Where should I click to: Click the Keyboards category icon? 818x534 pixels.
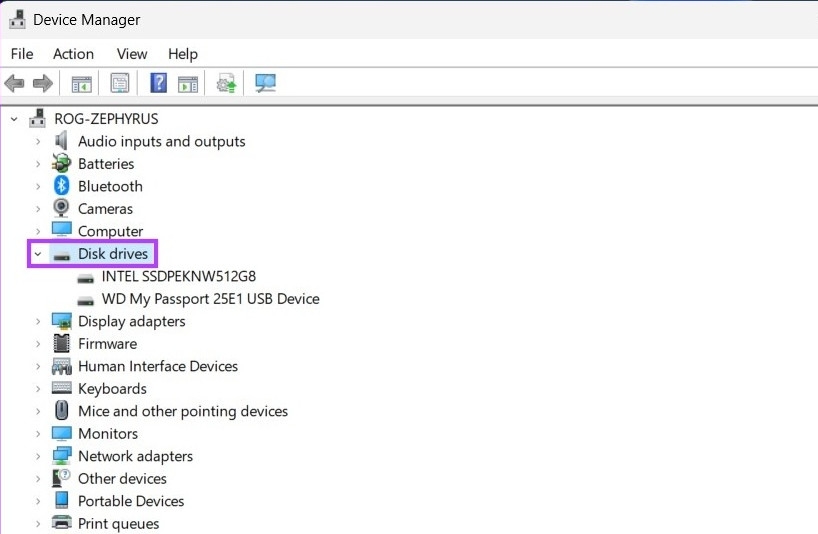pyautogui.click(x=62, y=387)
